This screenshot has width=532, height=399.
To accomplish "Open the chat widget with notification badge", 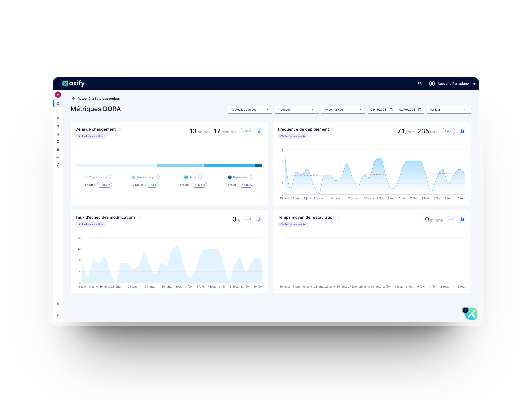I will click(x=471, y=314).
